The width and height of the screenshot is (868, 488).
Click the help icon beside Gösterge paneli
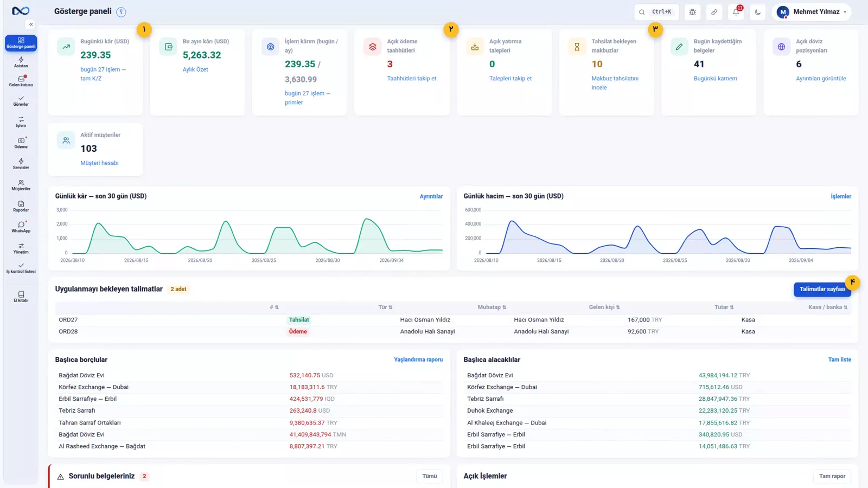coord(122,12)
